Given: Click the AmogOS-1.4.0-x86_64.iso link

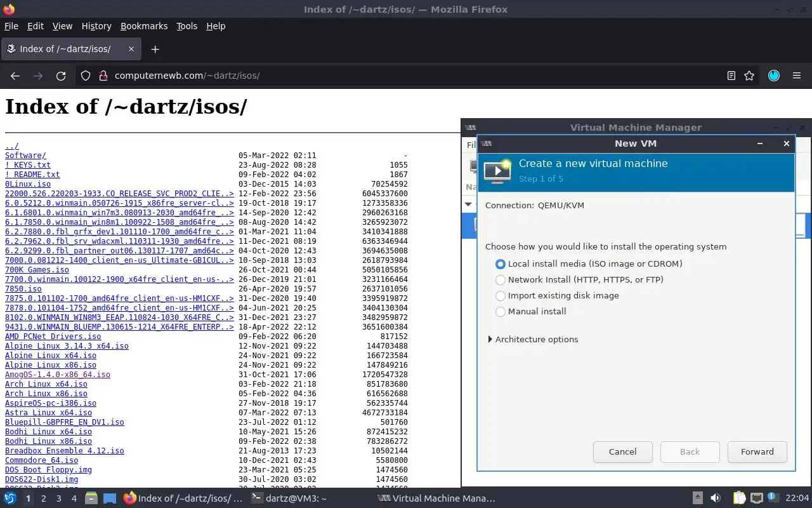Looking at the screenshot, I should (58, 375).
